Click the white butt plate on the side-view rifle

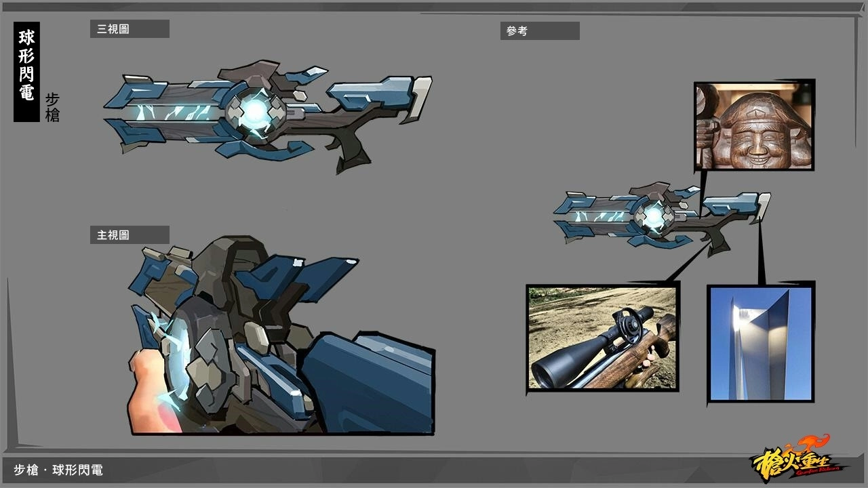click(x=421, y=97)
